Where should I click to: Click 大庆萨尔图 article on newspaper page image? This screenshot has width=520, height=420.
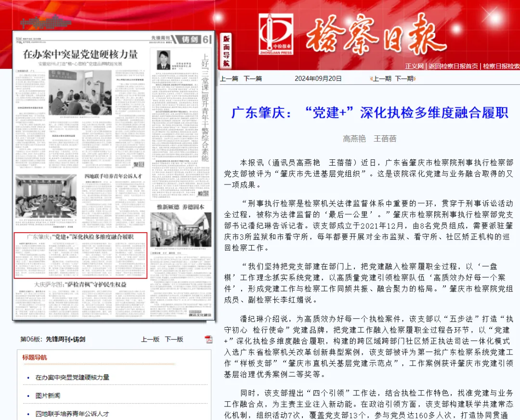click(x=80, y=300)
